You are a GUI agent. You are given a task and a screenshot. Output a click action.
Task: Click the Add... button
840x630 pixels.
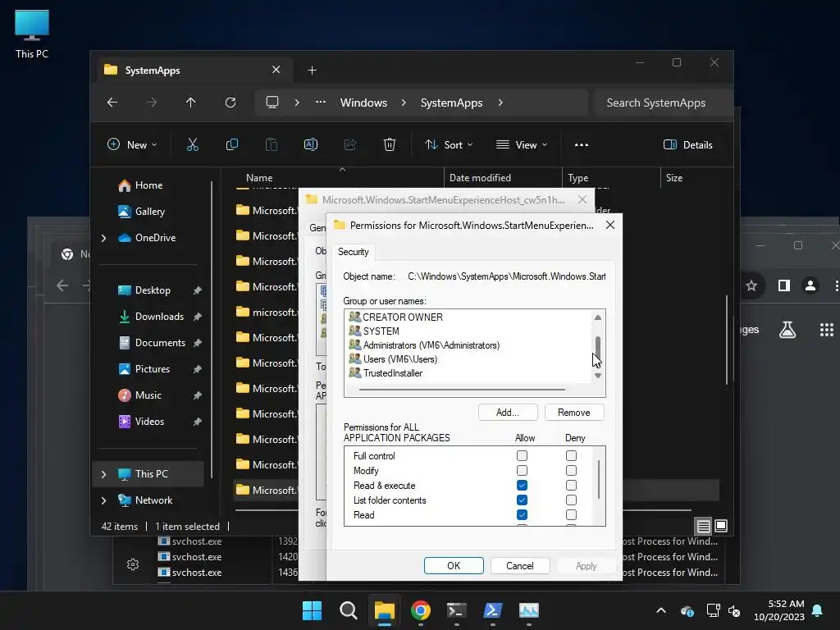pyautogui.click(x=507, y=413)
